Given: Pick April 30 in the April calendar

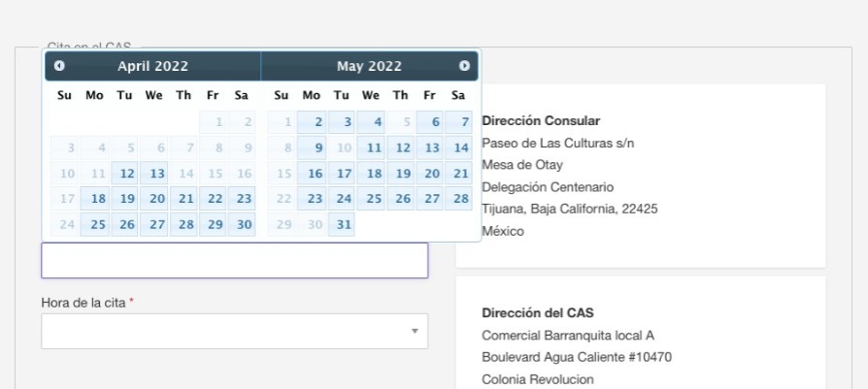Looking at the screenshot, I should point(242,224).
